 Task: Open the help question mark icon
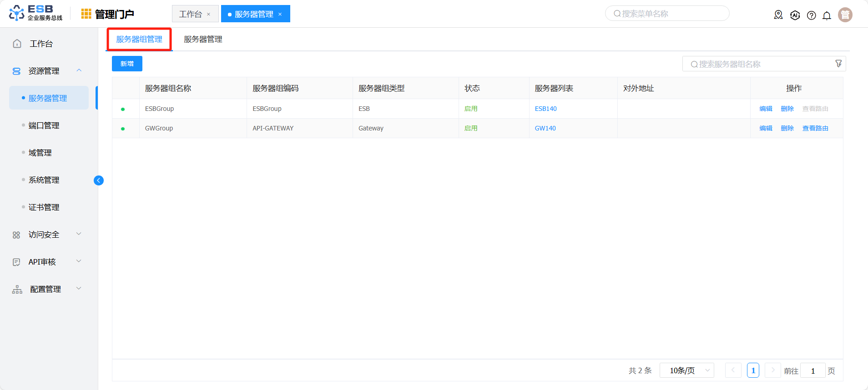pos(811,15)
